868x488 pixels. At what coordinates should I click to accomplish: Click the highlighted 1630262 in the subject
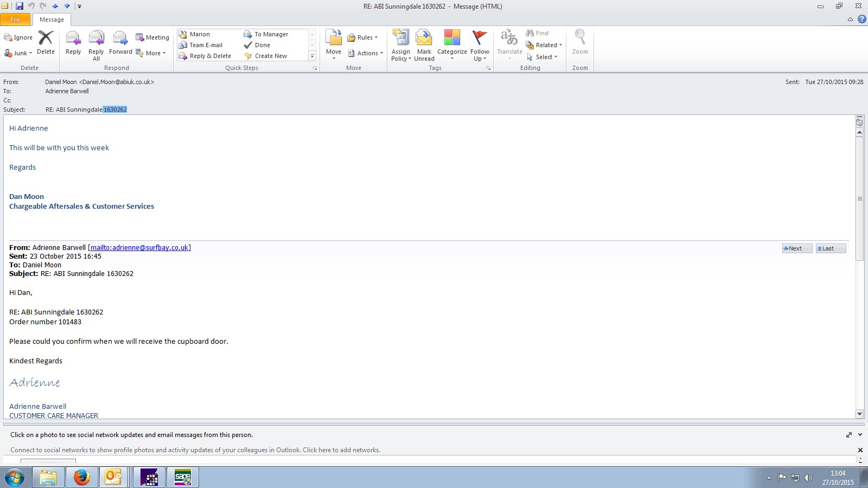(115, 110)
